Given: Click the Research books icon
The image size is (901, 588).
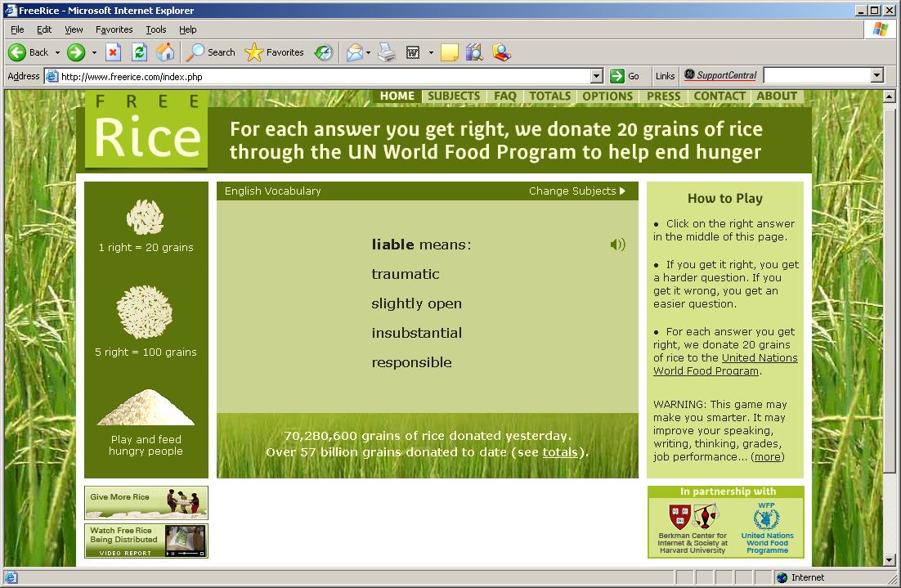Looking at the screenshot, I should tap(475, 52).
